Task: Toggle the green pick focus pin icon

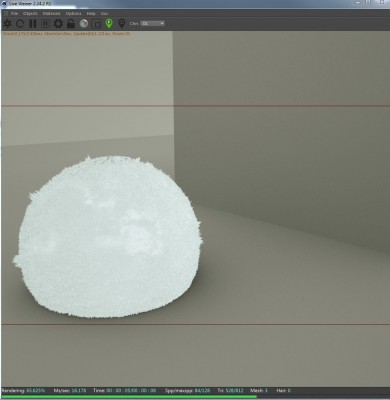Action: (109, 23)
